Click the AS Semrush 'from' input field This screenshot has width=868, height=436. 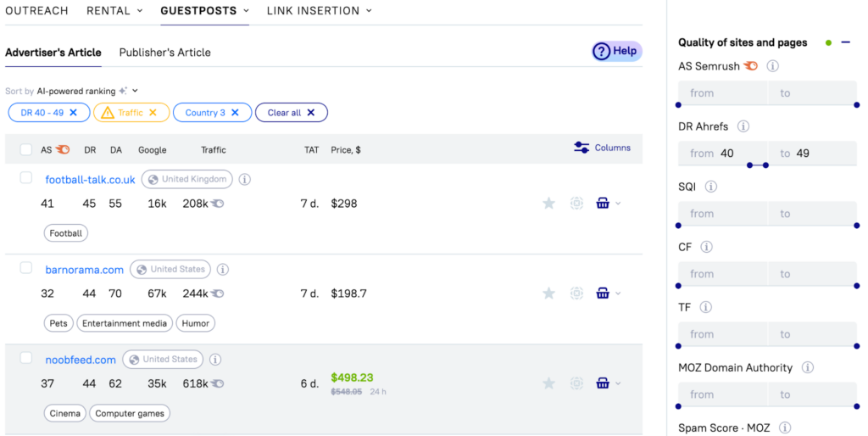[x=722, y=93]
